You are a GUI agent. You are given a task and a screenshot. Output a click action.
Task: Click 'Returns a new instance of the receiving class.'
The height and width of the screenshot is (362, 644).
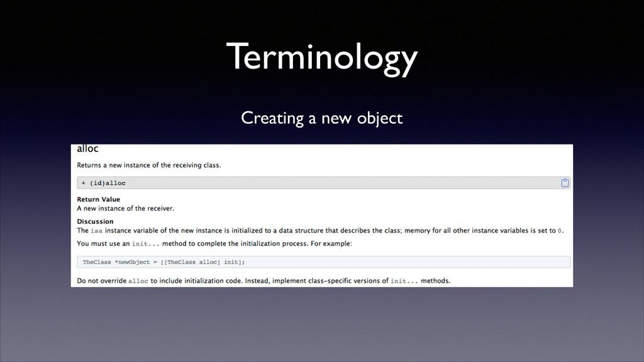[x=148, y=165]
